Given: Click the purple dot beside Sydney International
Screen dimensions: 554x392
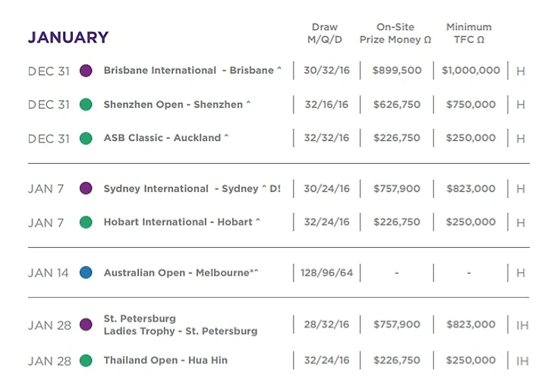Looking at the screenshot, I should pos(87,189).
